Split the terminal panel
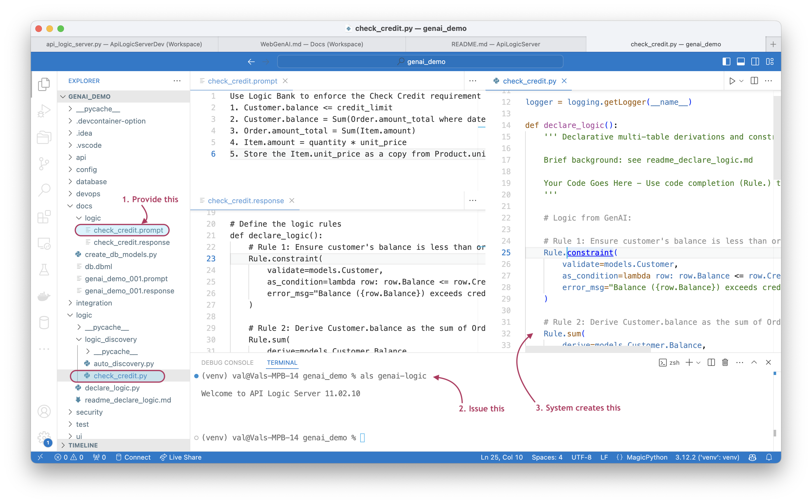This screenshot has width=812, height=504. tap(711, 363)
